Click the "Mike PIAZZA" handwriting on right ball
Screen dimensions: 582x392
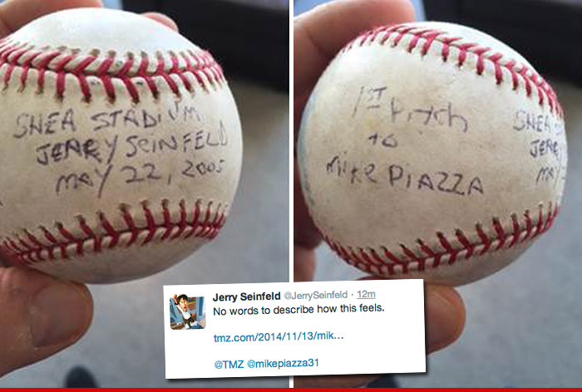(405, 175)
